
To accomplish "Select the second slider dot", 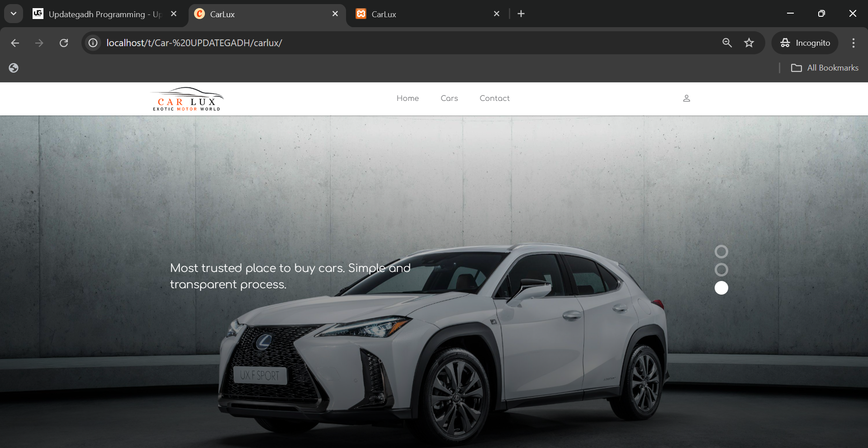I will [721, 270].
